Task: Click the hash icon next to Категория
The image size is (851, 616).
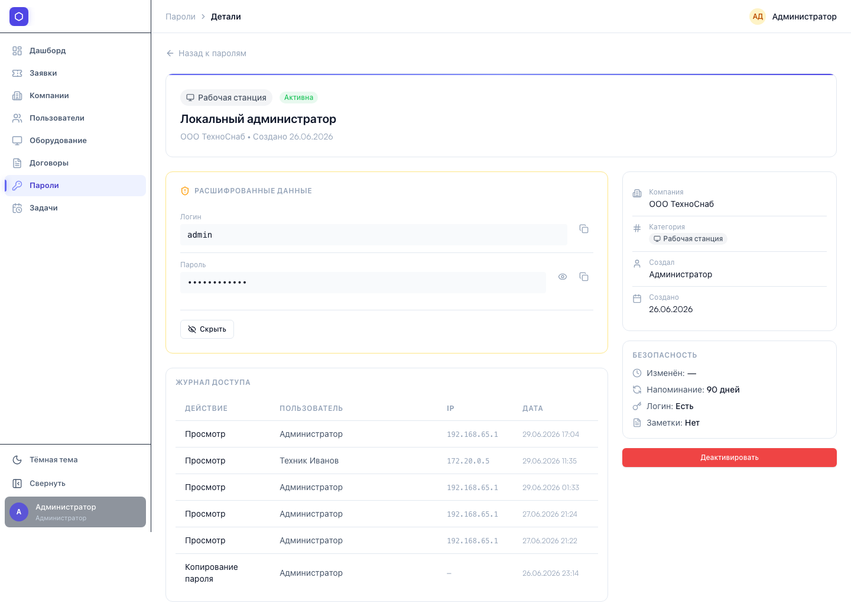Action: tap(637, 228)
